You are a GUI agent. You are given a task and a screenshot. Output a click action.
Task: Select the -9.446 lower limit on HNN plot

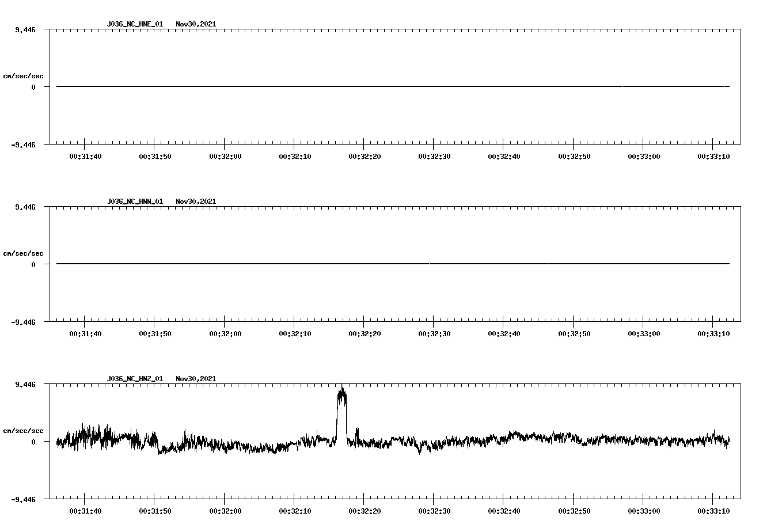[24, 322]
